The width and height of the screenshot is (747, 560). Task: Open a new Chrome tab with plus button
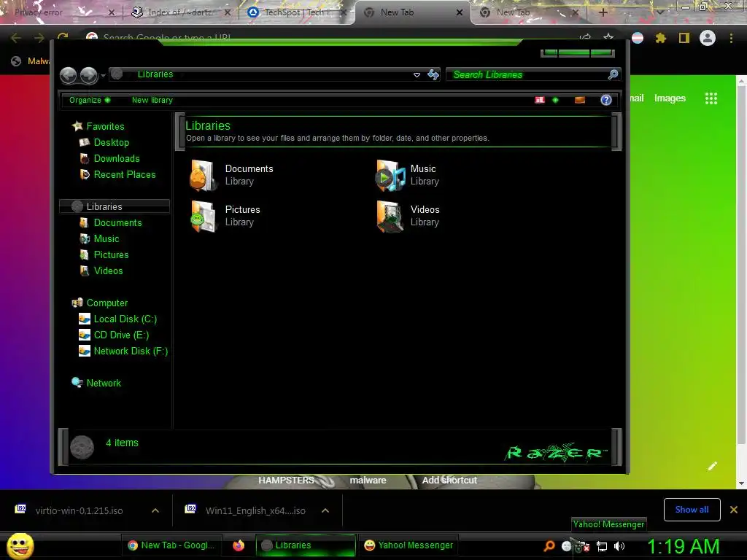click(x=603, y=12)
